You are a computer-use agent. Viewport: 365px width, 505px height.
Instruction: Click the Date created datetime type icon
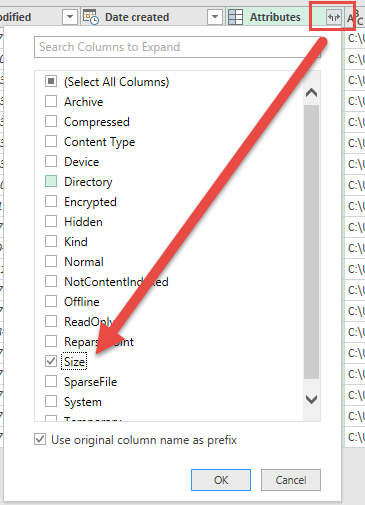point(91,17)
